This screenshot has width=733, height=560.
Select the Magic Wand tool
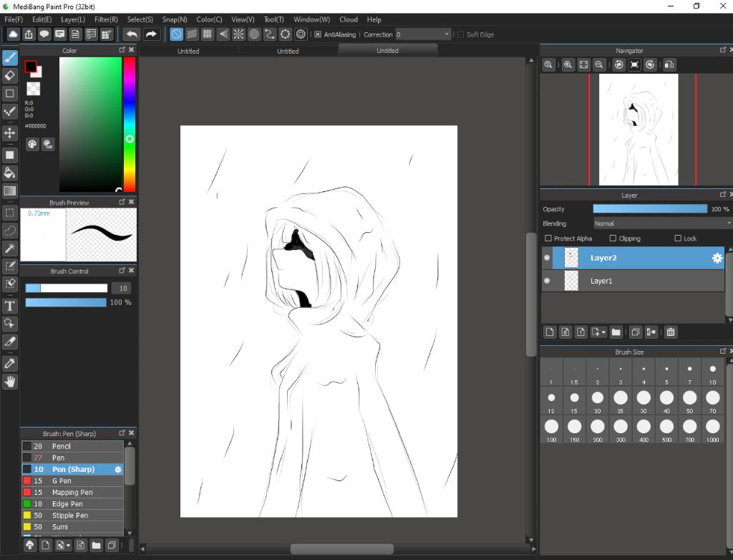click(x=10, y=248)
